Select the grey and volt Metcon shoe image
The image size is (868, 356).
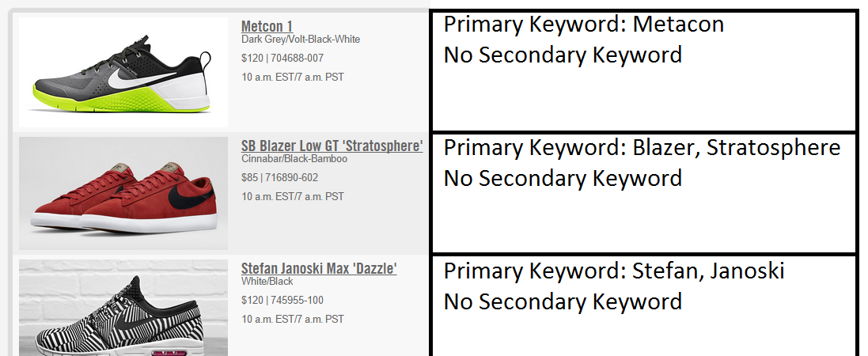click(x=123, y=73)
